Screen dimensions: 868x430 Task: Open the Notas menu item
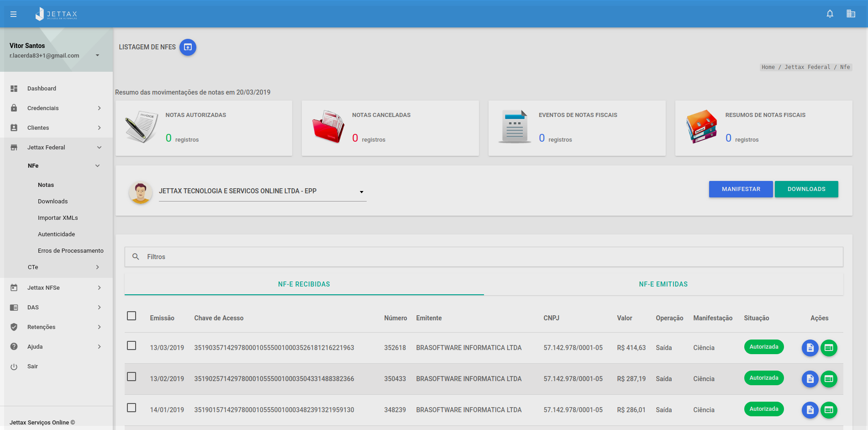coord(46,185)
